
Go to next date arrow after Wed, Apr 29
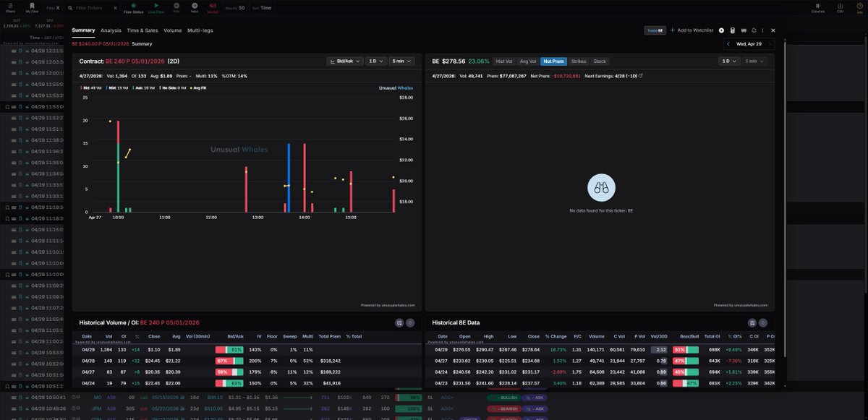click(769, 44)
